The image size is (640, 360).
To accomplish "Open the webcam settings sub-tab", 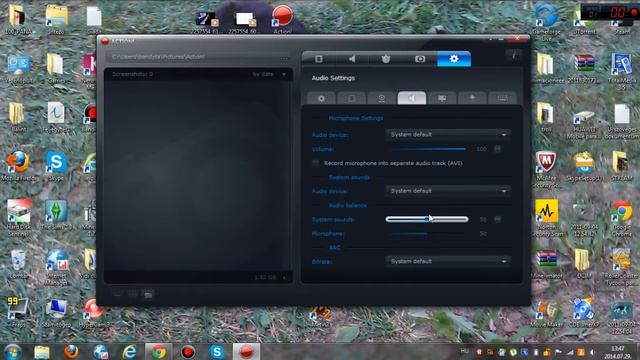I will [382, 98].
